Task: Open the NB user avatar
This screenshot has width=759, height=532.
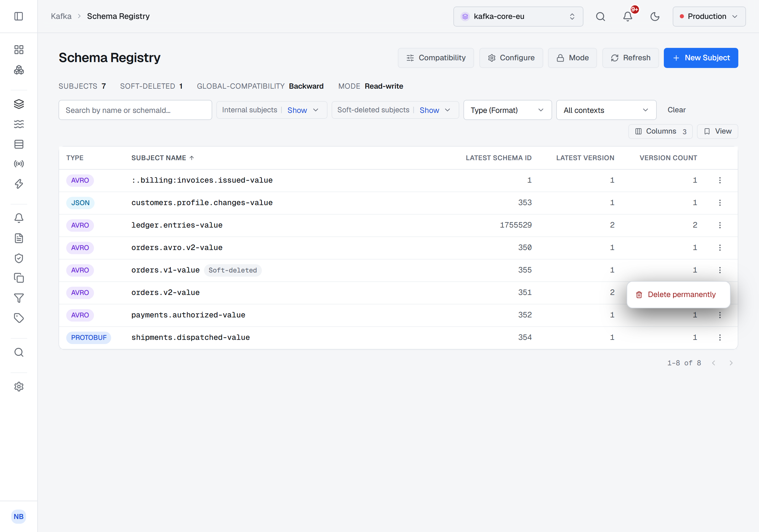Action: (19, 516)
